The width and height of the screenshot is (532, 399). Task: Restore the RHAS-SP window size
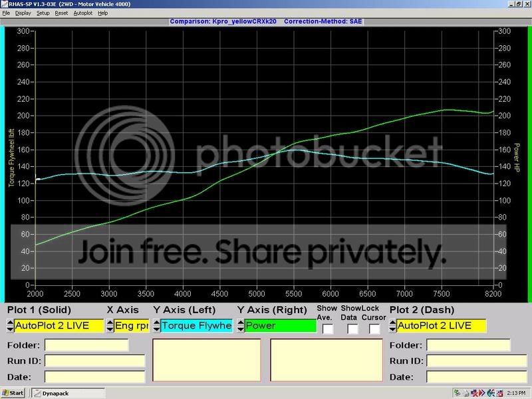tap(519, 4)
